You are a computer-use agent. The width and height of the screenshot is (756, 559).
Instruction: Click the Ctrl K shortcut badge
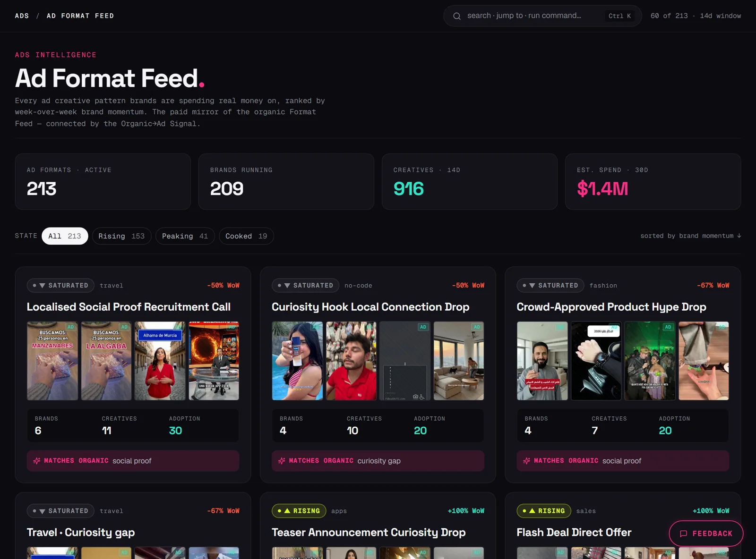coord(619,16)
